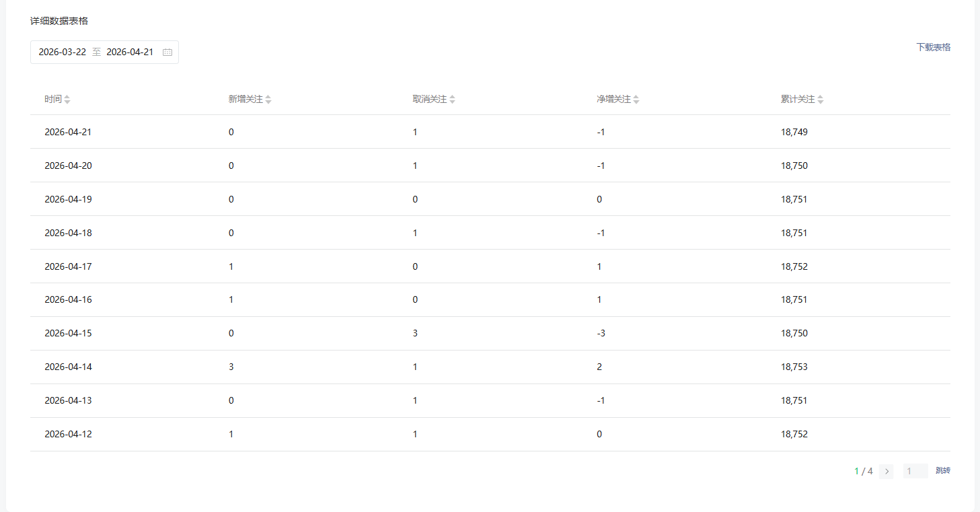
Task: Click the sort arrows beside 取消关注
Action: click(452, 100)
